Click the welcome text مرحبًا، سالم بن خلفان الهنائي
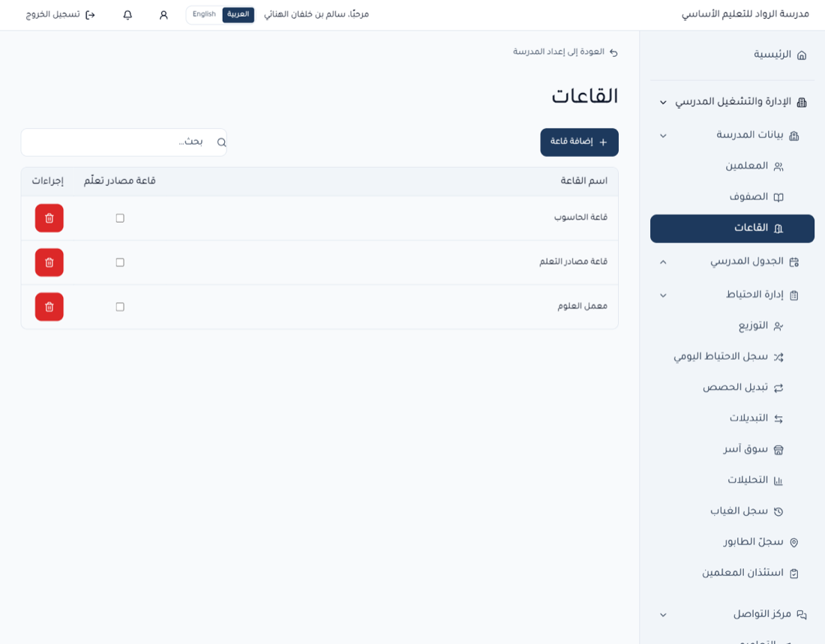The image size is (825, 644). (x=316, y=15)
